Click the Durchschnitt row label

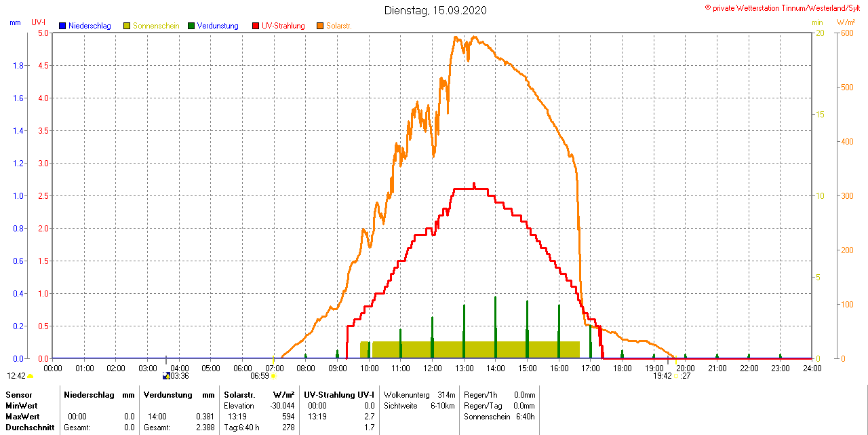pyautogui.click(x=30, y=428)
